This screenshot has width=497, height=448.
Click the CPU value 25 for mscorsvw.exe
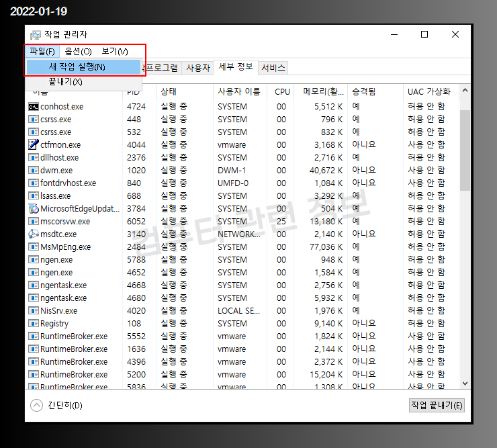[x=281, y=221]
